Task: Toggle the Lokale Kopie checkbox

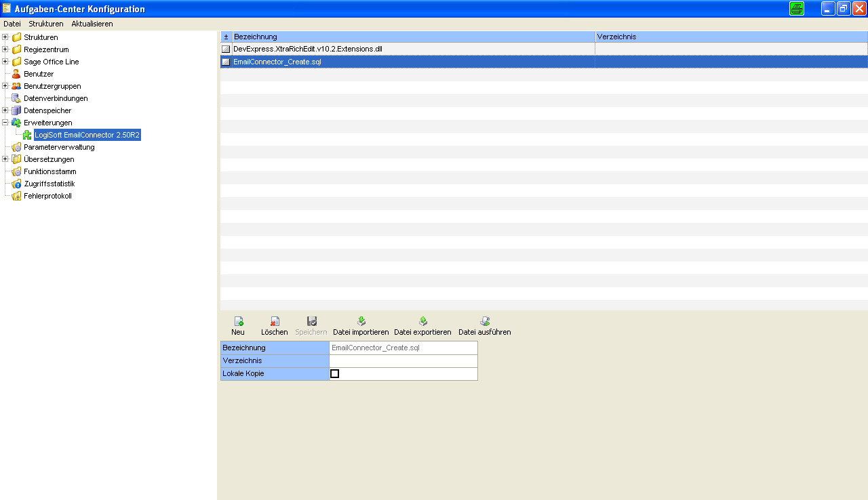Action: click(x=334, y=374)
